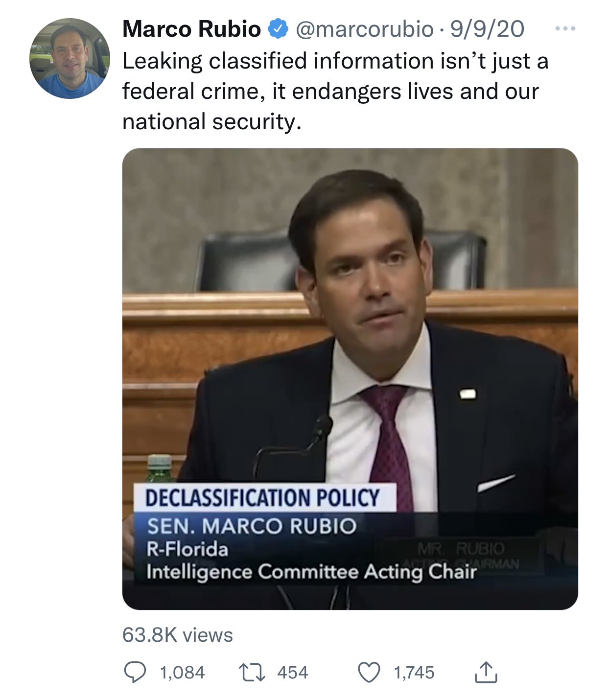
Task: Tap the share upload icon
Action: pos(486,672)
